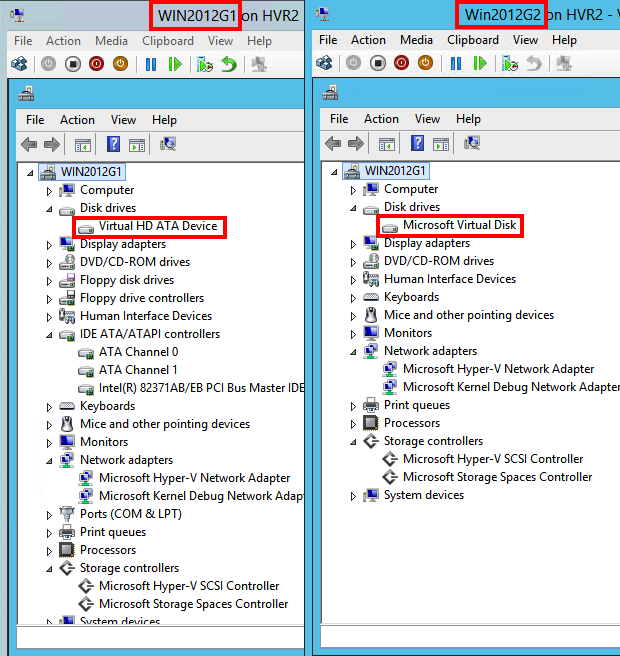The width and height of the screenshot is (620, 656).
Task: Click Back arrow in left Device Manager toolbar
Action: point(29,145)
